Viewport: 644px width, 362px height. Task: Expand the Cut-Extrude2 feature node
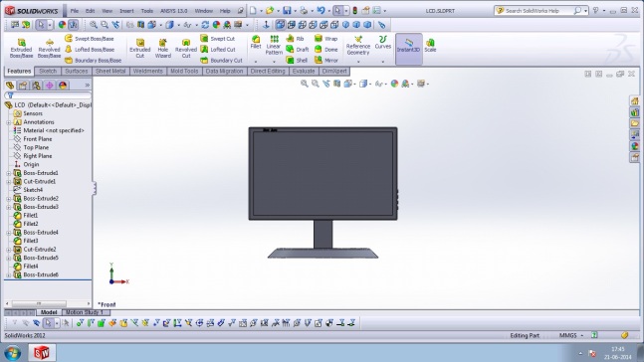pyautogui.click(x=9, y=250)
